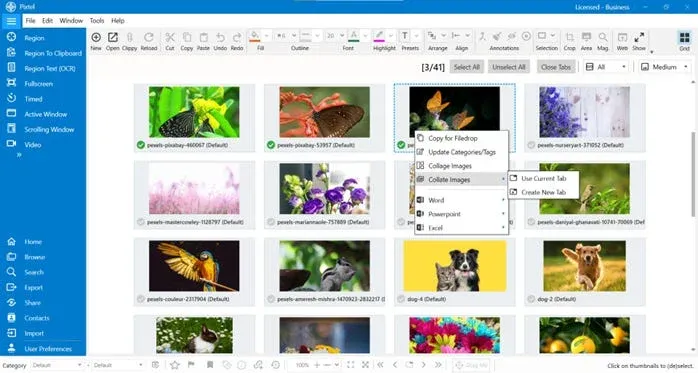Open the Selection tool dropdown

(x=552, y=36)
